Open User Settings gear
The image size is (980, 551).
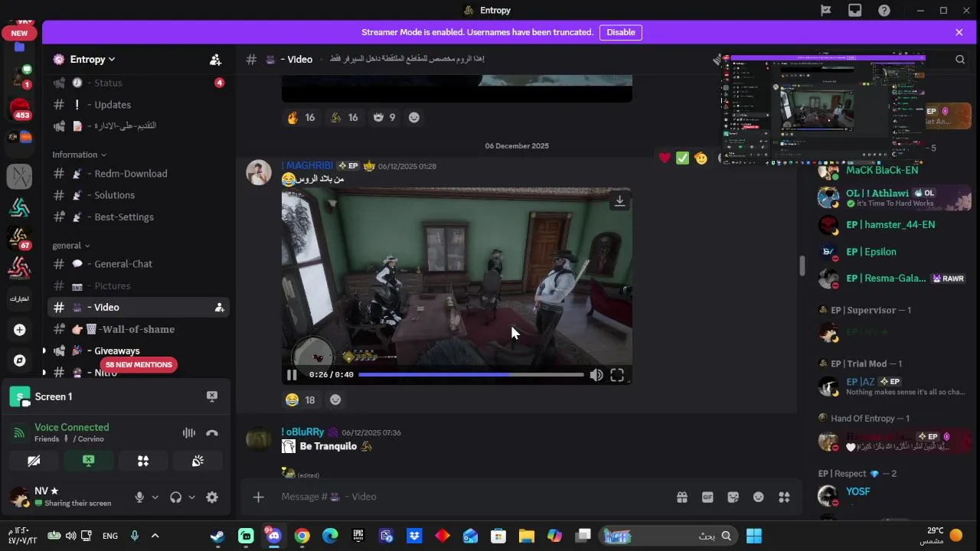[212, 497]
